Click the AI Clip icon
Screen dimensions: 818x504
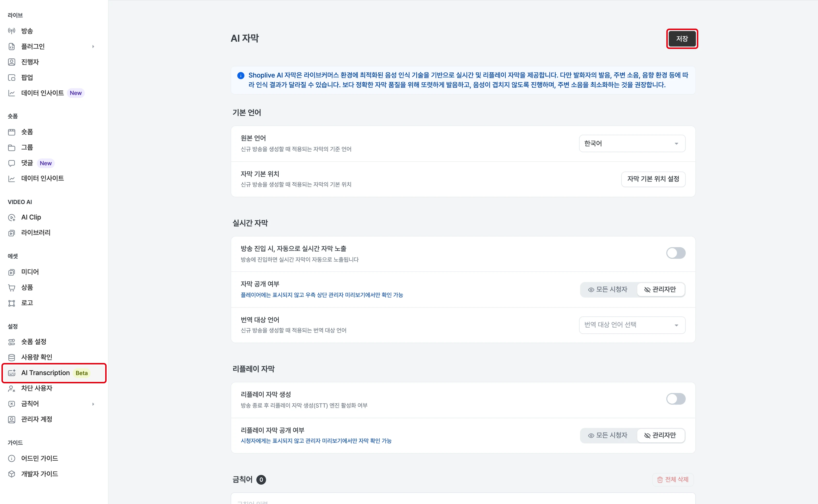(12, 217)
